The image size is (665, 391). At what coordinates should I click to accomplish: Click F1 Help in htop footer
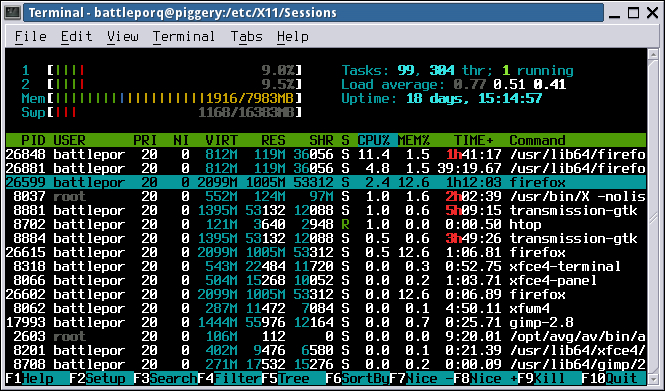click(x=37, y=378)
